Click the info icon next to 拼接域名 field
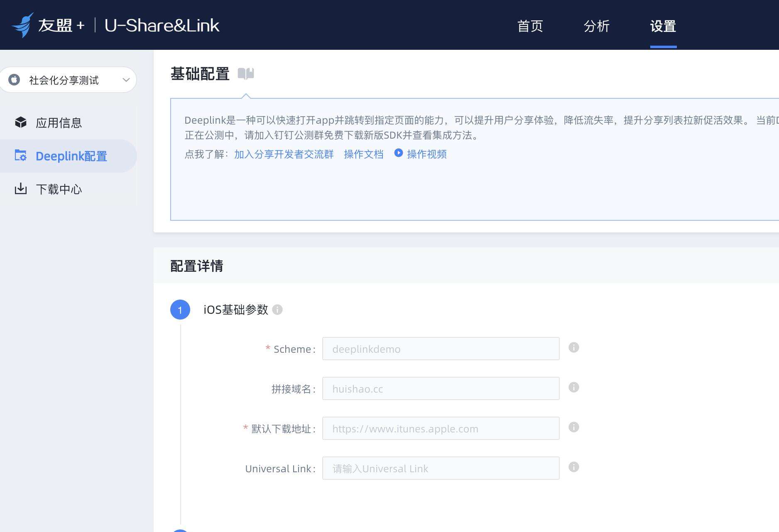 coord(574,387)
